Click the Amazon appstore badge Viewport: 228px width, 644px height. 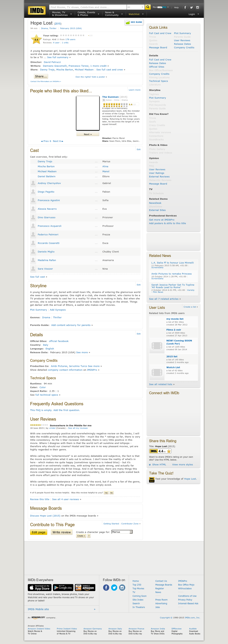pyautogui.click(x=85, y=587)
